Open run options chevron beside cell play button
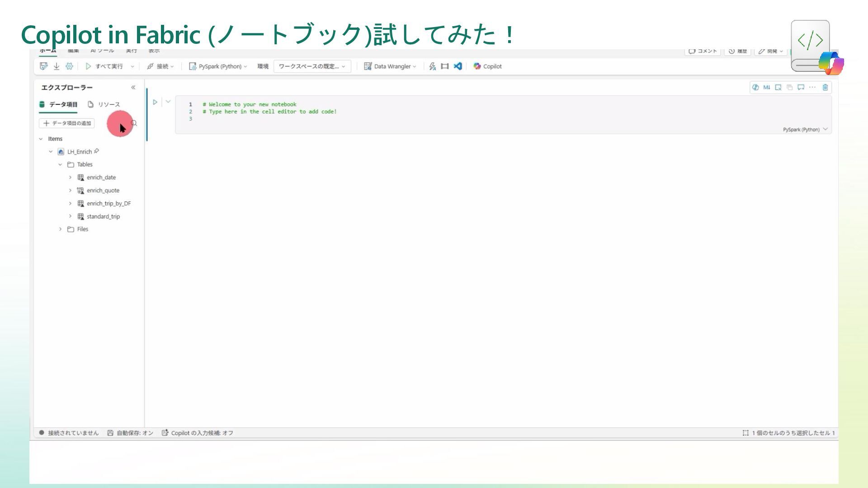 pos(168,102)
